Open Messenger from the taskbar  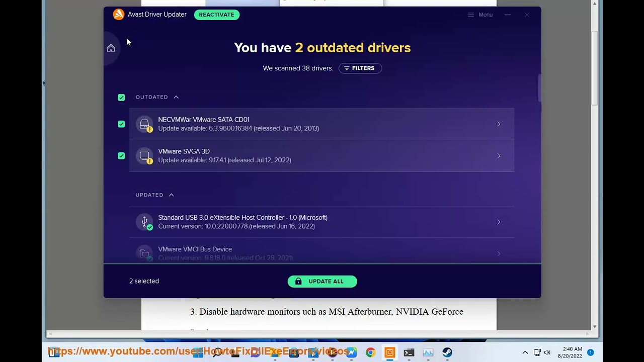pyautogui.click(x=351, y=352)
